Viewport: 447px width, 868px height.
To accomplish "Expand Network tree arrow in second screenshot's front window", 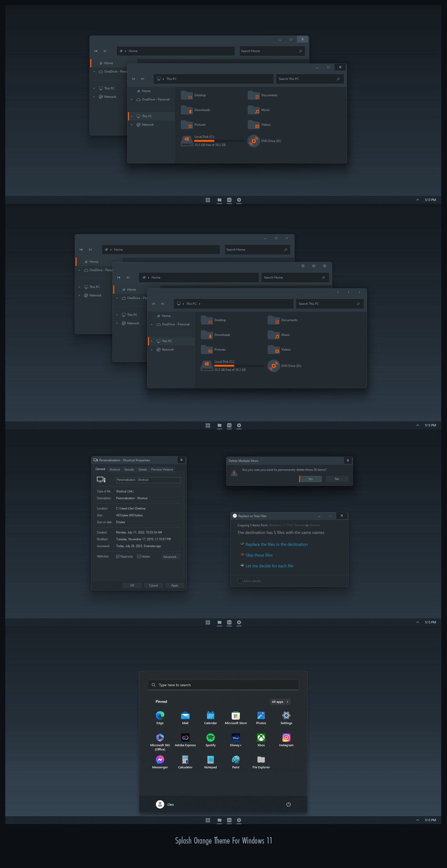I will coord(152,349).
